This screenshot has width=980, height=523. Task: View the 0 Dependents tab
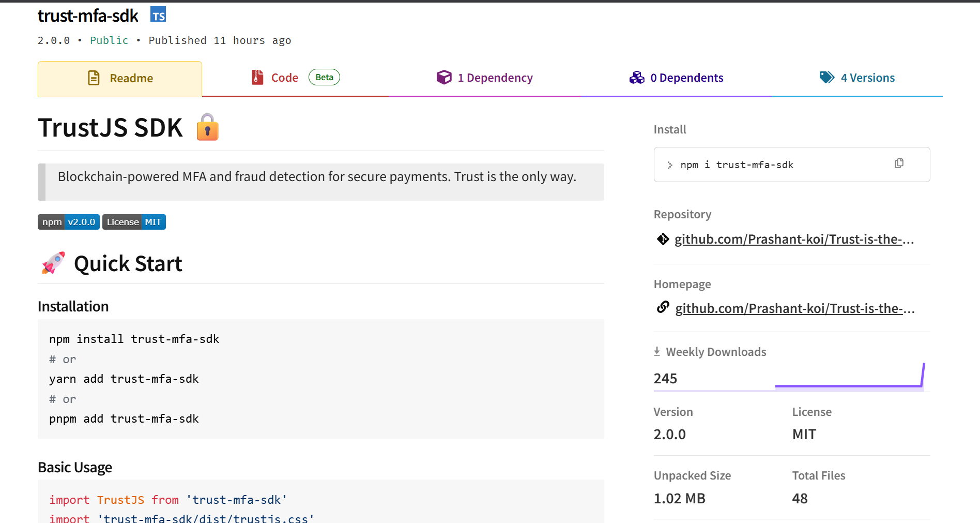point(676,78)
